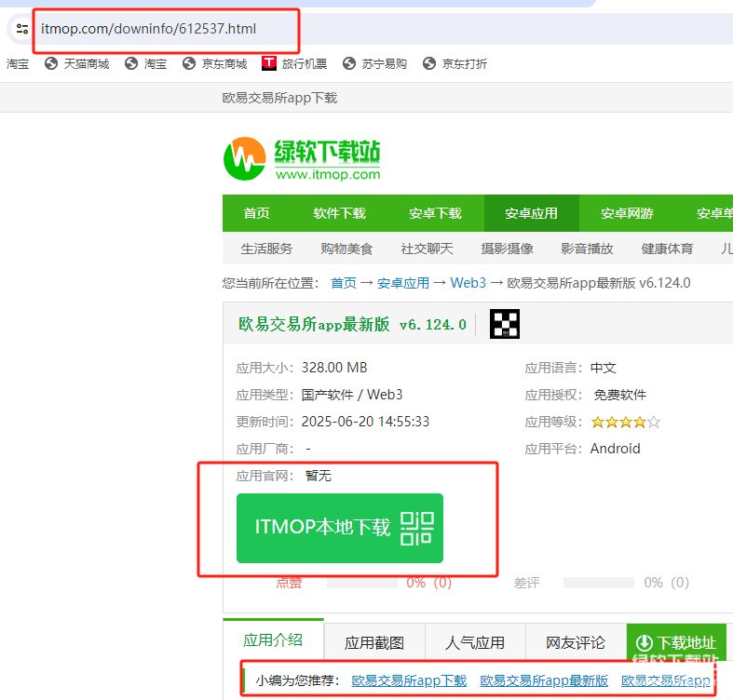Select 安卓网游 in the green navigation bar
The image size is (733, 700).
627,213
